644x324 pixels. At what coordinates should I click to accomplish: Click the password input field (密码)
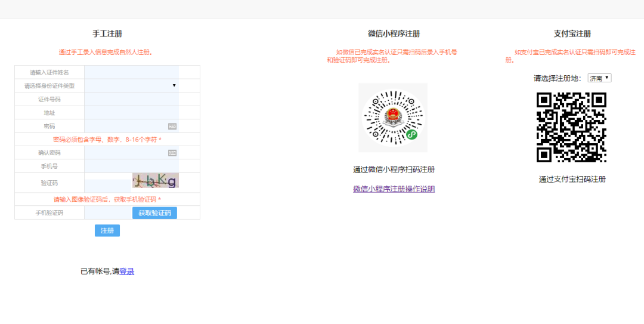pyautogui.click(x=131, y=126)
